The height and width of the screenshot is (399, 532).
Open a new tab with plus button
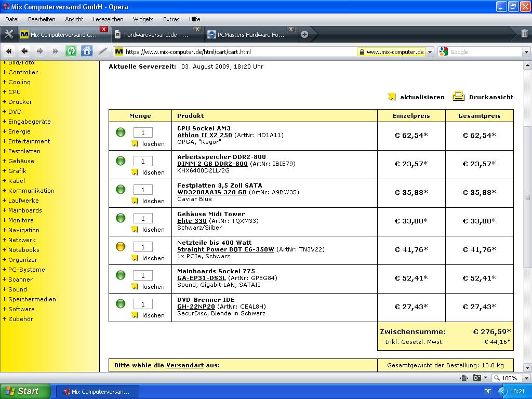coord(304,34)
